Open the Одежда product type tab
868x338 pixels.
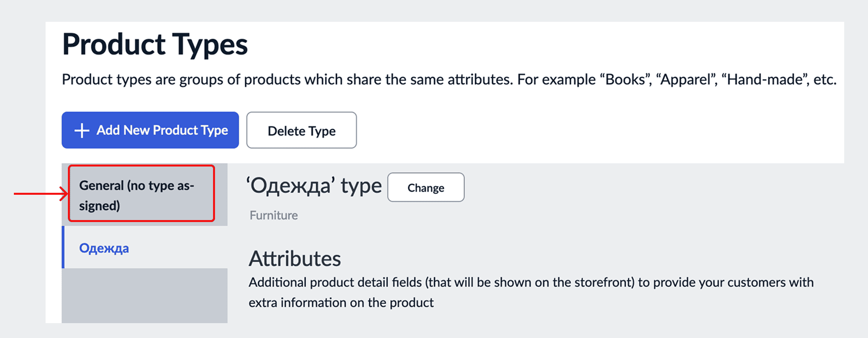tap(104, 248)
